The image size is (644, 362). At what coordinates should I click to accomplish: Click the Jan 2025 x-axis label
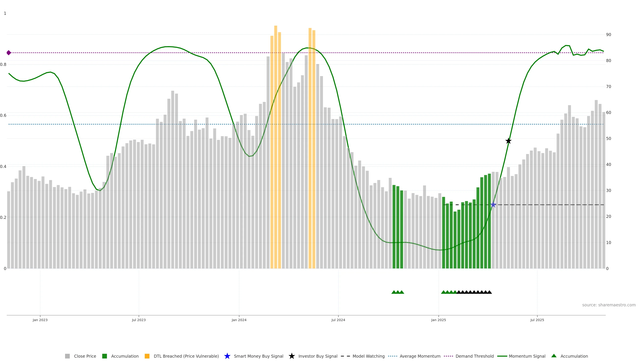click(438, 320)
